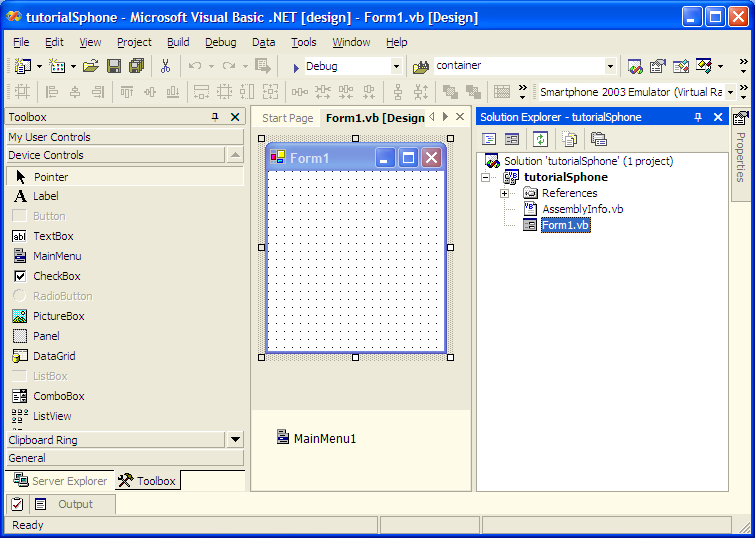Click View Designer icon in Solution Explorer

[x=512, y=140]
